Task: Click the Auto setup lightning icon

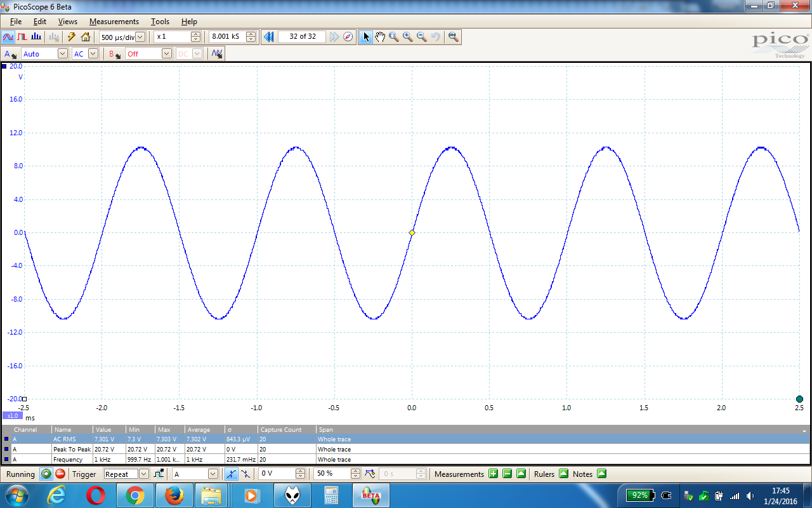Action: click(x=72, y=37)
